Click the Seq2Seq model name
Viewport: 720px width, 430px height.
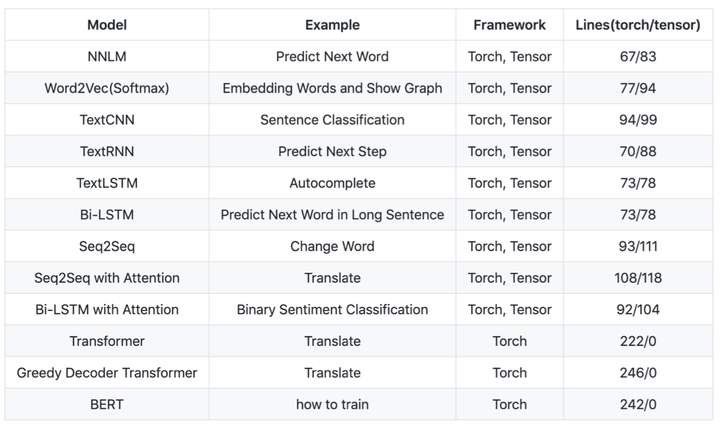(x=107, y=246)
